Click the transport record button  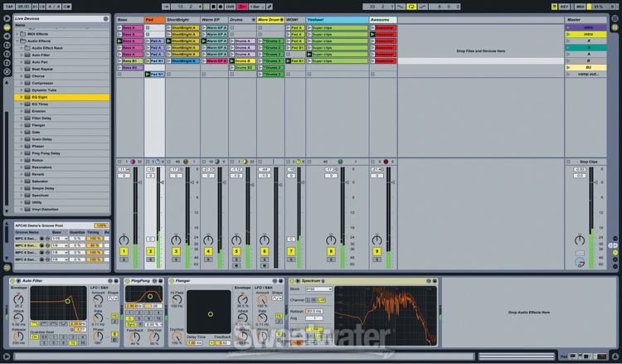point(221,6)
